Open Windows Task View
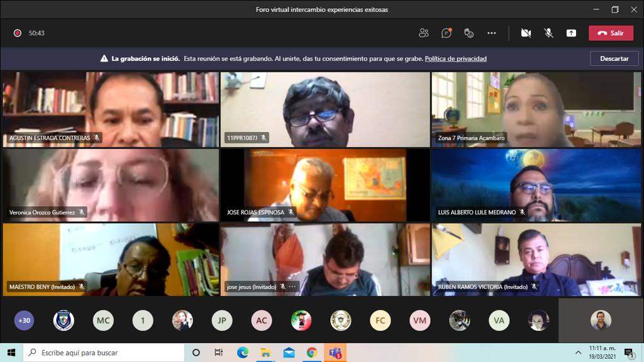Viewport: 644px width, 362px height. [x=219, y=353]
